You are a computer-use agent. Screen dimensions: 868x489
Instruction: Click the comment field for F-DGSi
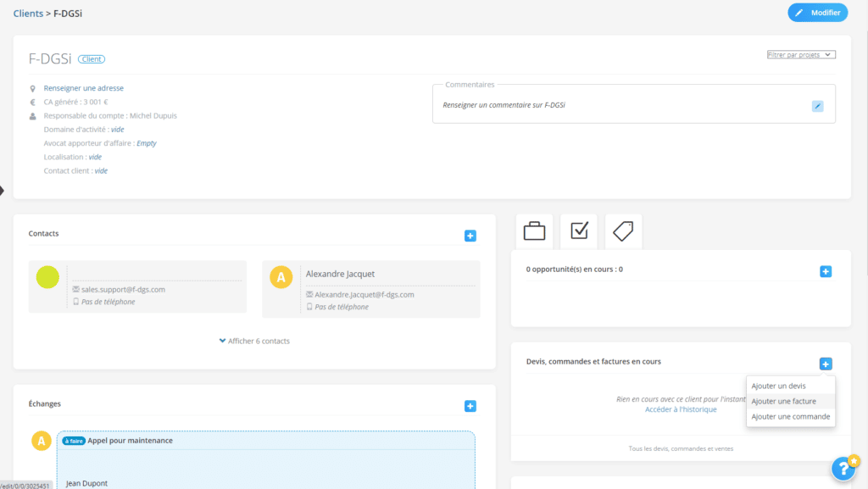point(623,106)
